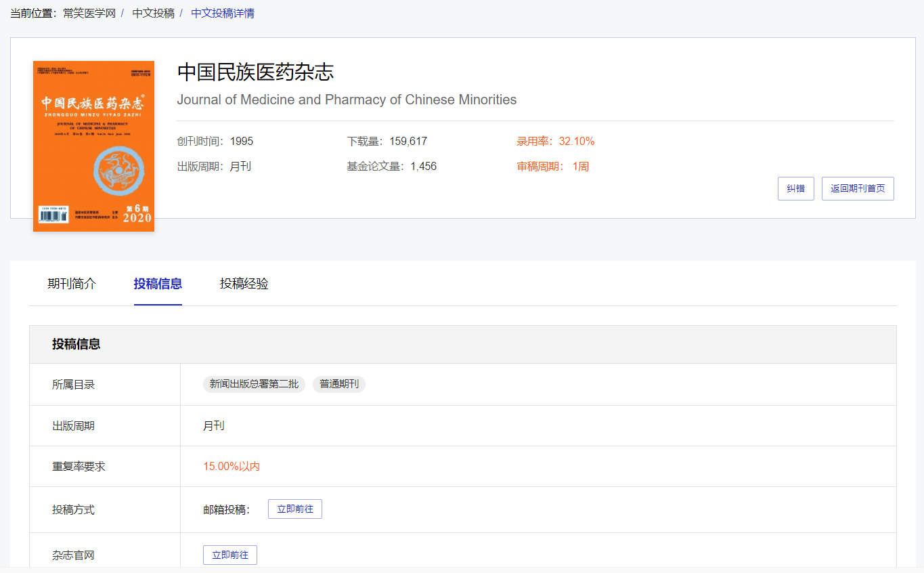924x573 pixels.
Task: Click the 基金论文量 1,456 statistic
Action: (391, 167)
